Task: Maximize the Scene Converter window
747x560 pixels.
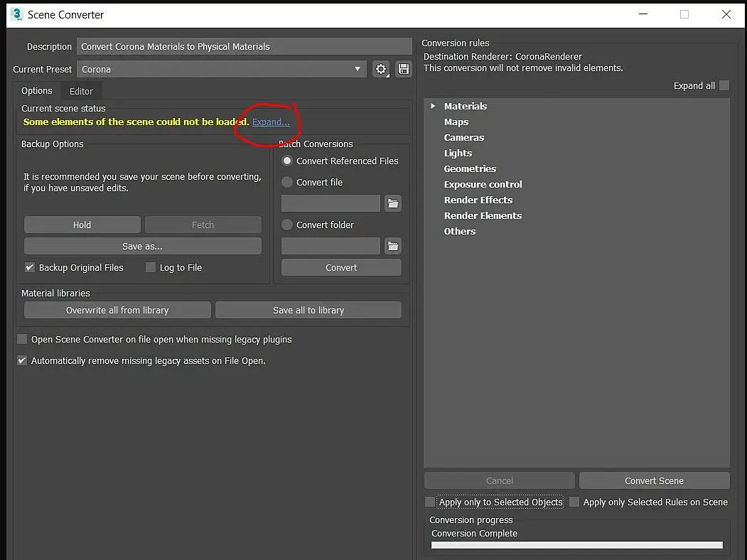Action: (684, 14)
